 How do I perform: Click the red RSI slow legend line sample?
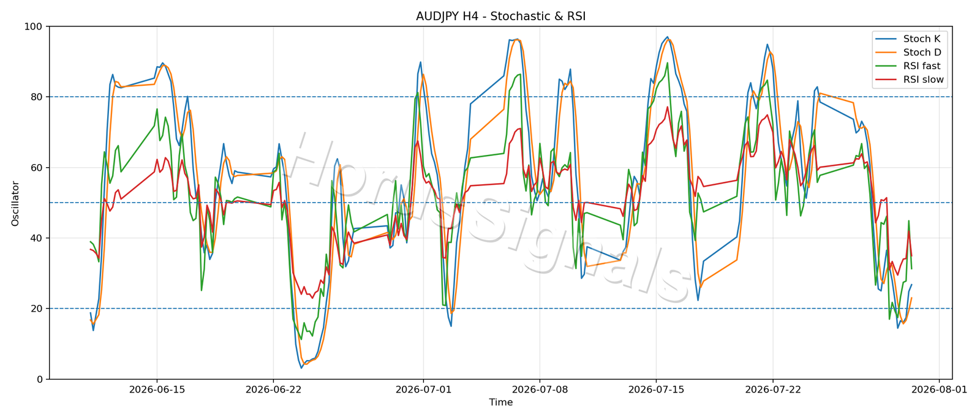point(886,80)
